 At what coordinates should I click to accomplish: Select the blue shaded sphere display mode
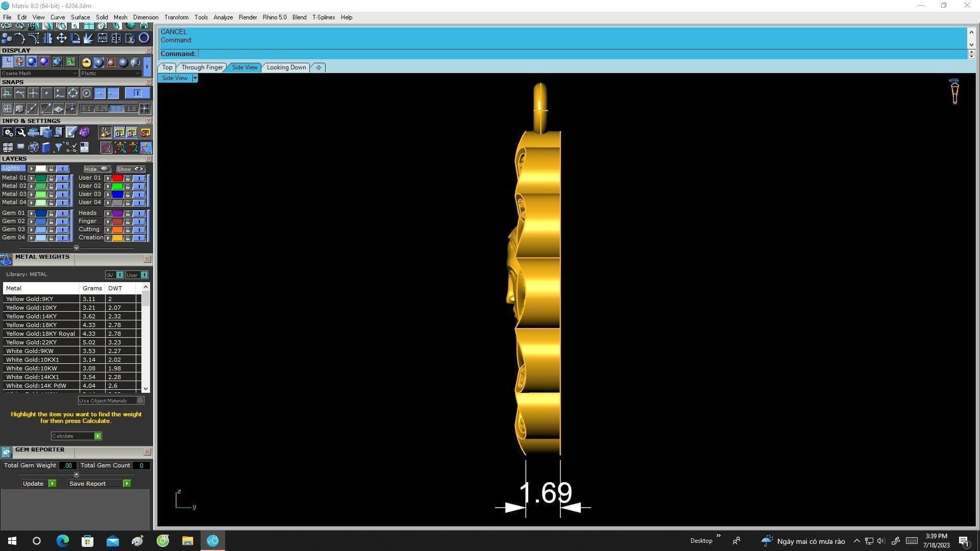(32, 62)
